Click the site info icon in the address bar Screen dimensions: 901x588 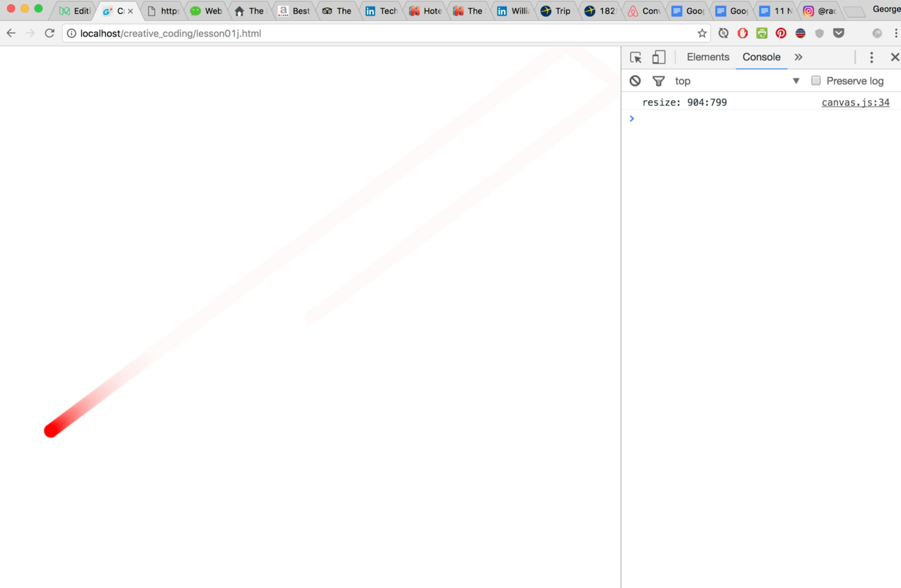[72, 33]
